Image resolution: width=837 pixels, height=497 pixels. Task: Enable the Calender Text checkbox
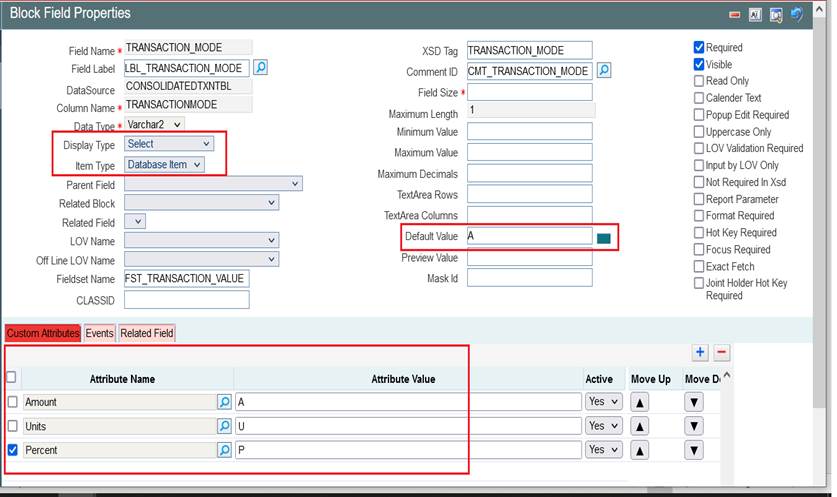coord(699,98)
